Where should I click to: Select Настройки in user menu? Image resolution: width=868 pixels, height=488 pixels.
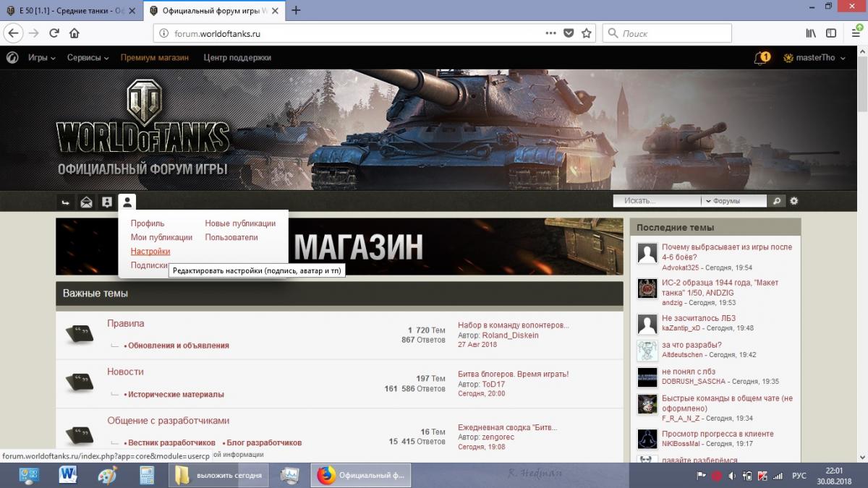[150, 251]
